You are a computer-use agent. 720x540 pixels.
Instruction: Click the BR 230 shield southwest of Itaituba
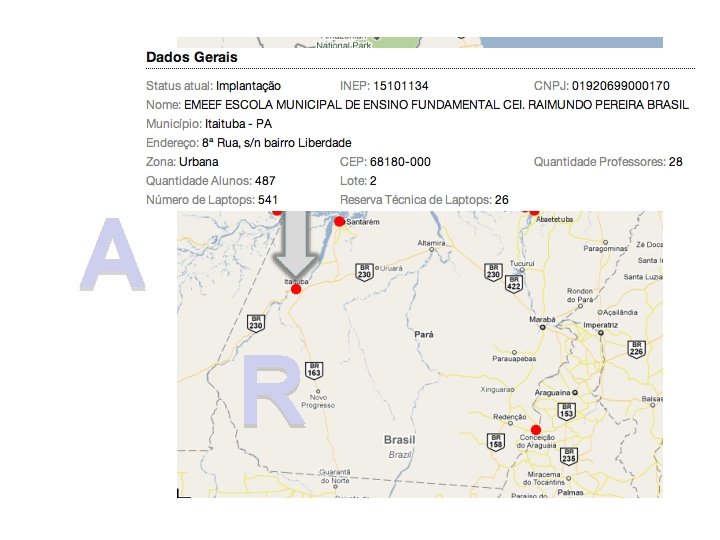256,323
